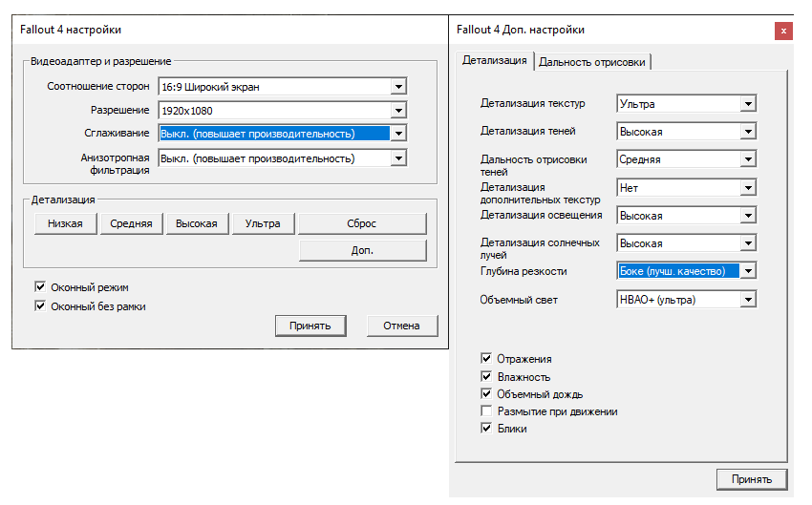Toggle the Оконный без рамки checkbox
This screenshot has width=812, height=505.
[40, 306]
